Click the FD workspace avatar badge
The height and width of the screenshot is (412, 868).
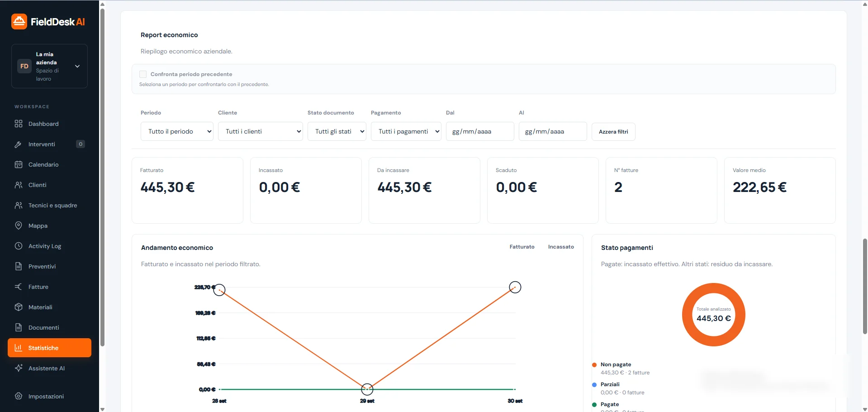click(x=24, y=66)
